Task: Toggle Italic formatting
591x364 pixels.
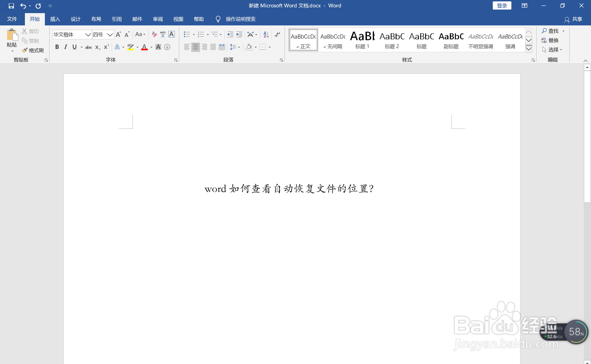Action: tap(66, 47)
